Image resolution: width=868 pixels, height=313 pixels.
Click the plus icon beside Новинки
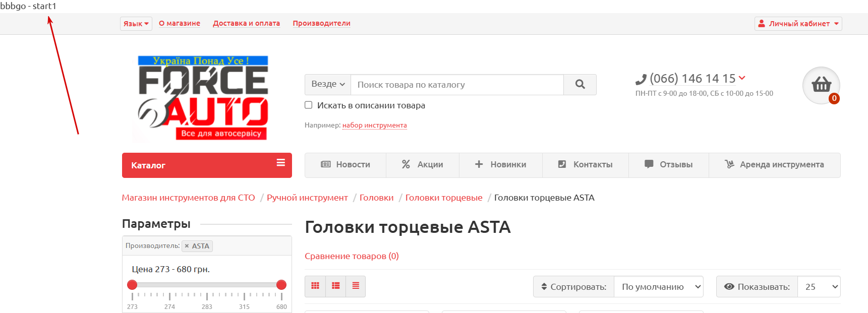(x=479, y=164)
